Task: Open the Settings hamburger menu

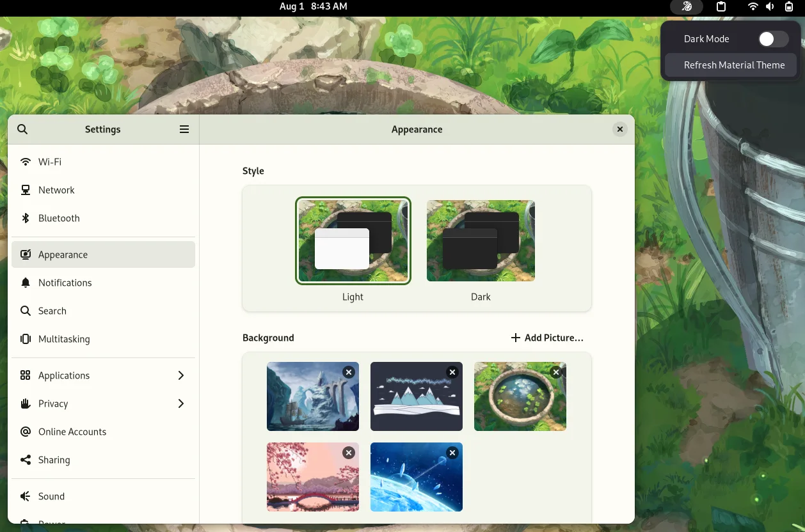Action: coord(184,129)
